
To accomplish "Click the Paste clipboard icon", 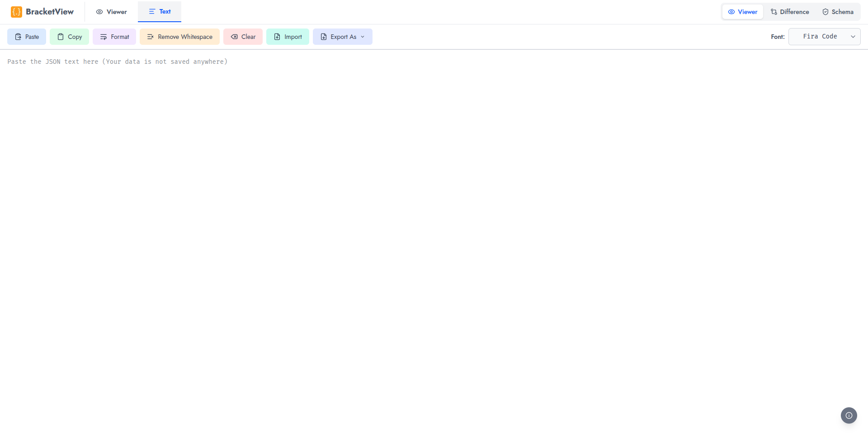I will (x=18, y=37).
